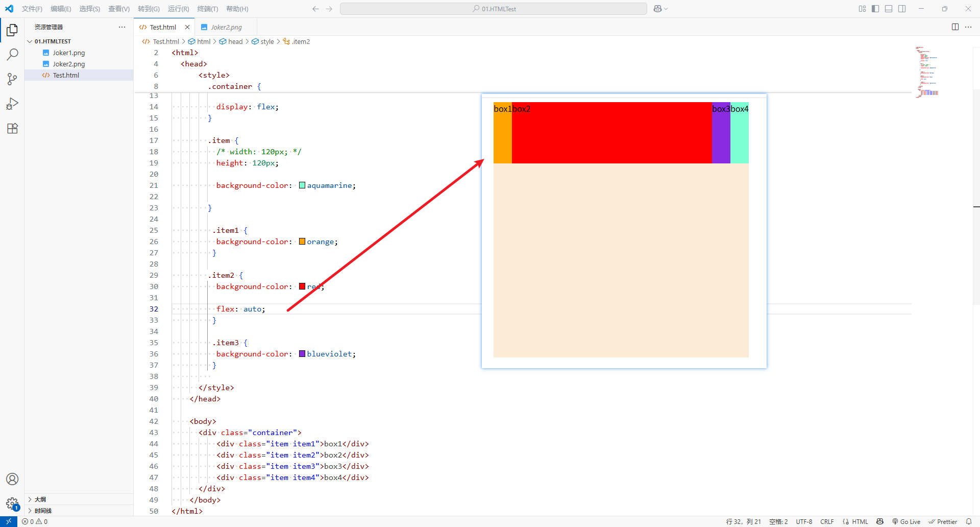Image resolution: width=980 pixels, height=527 pixels.
Task: Open Test.html breadcrumb dropdown
Action: tap(161, 41)
